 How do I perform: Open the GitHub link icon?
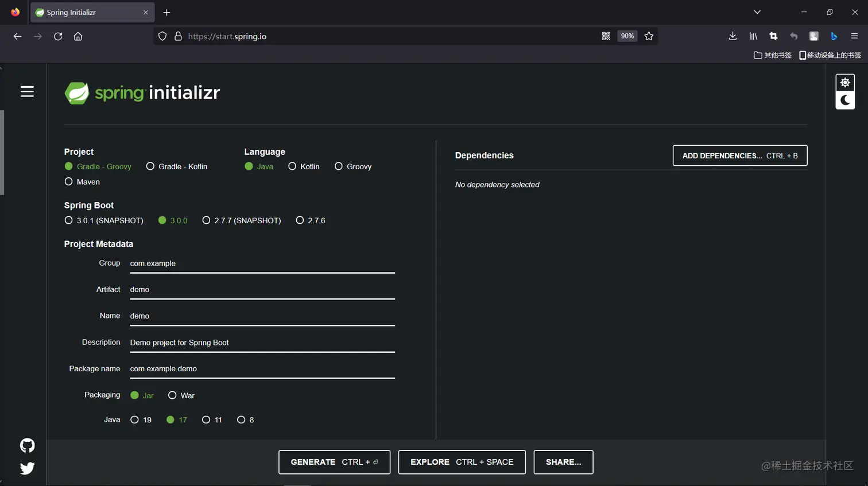[x=27, y=445]
